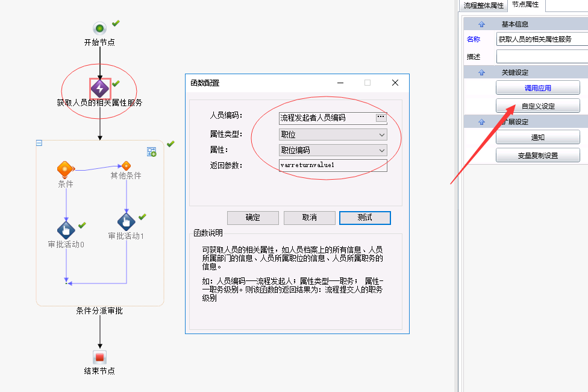The width and height of the screenshot is (588, 392).
Task: Click the add-branch icon in group box
Action: point(151,152)
